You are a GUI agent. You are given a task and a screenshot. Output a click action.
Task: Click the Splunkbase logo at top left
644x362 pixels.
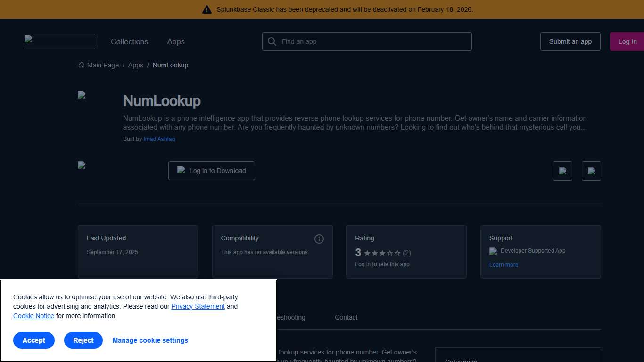tap(59, 41)
